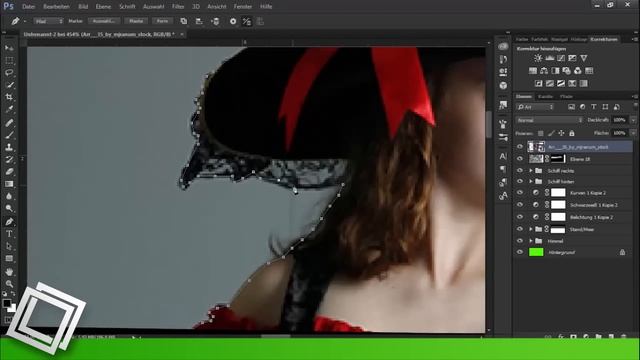Select the Eyedropper tool
The image size is (640, 360).
pyautogui.click(x=9, y=109)
